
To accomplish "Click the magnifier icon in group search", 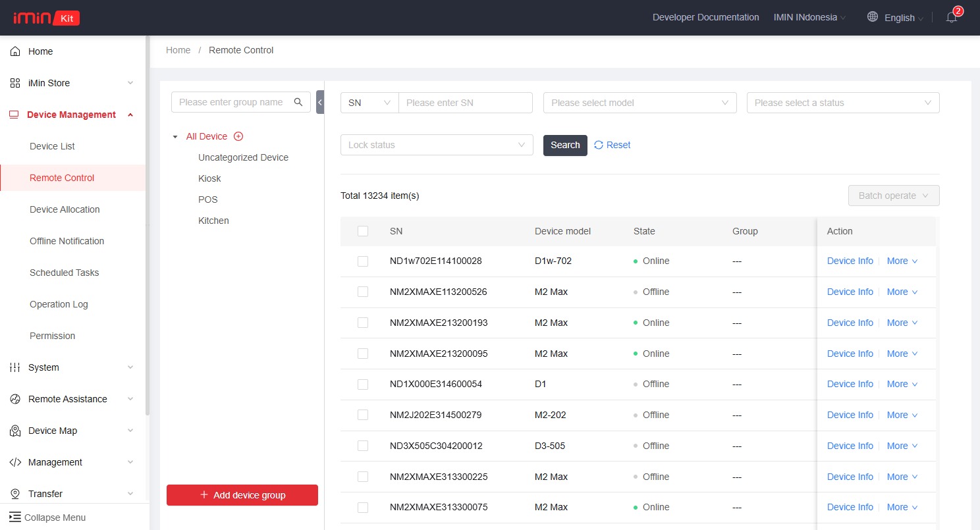I will click(x=298, y=102).
